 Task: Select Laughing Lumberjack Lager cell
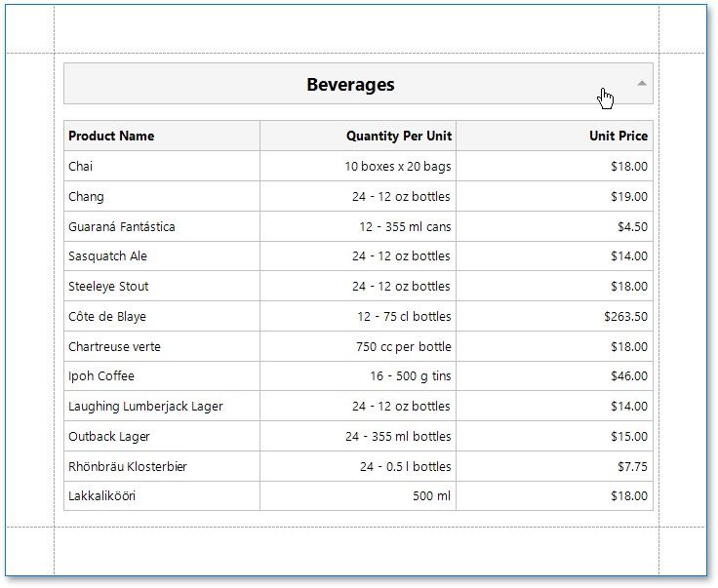coord(145,407)
